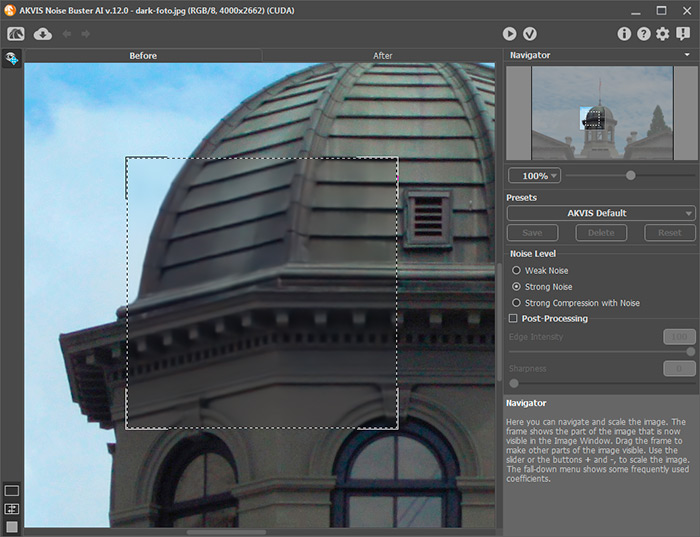This screenshot has height=537, width=700.
Task: Collapse the Navigator panel arrow
Action: point(687,54)
